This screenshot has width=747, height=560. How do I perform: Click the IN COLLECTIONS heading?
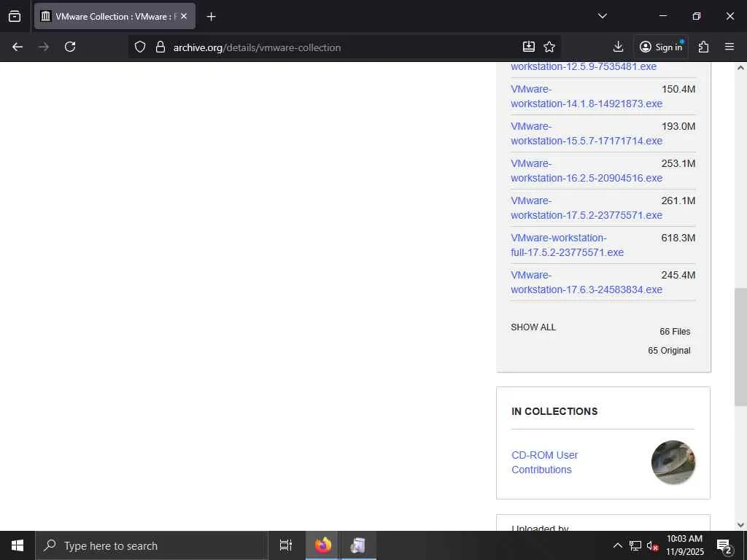coord(554,411)
